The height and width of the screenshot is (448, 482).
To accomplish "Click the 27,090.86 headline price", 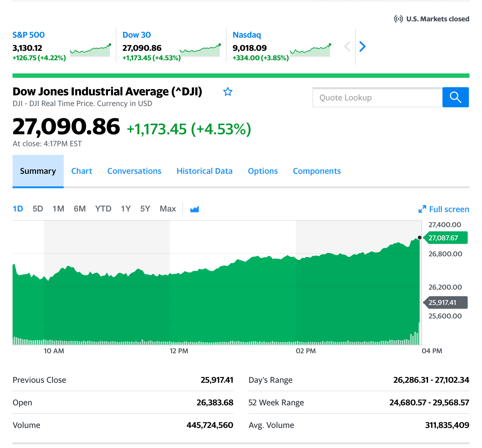I will (66, 127).
